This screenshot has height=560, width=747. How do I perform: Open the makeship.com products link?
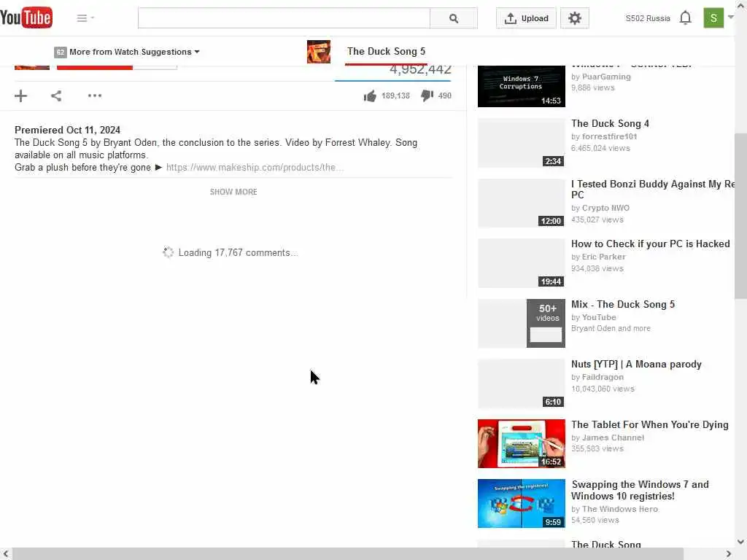pyautogui.click(x=255, y=167)
